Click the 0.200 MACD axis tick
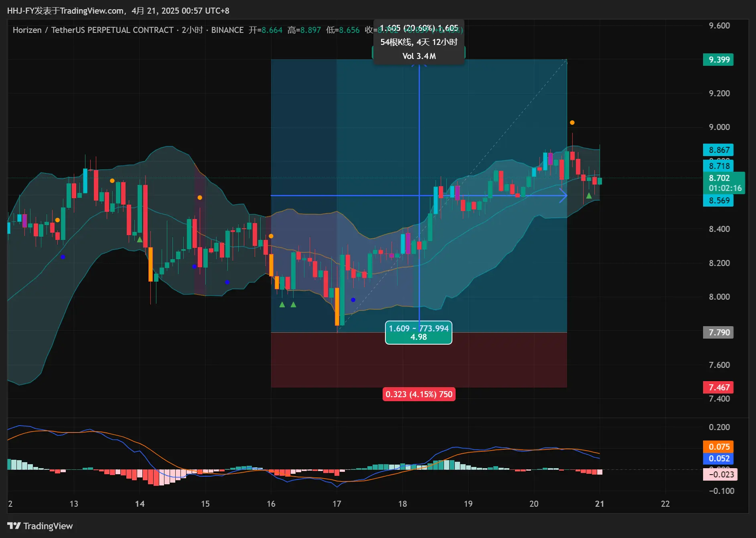The image size is (756, 538). [719, 427]
